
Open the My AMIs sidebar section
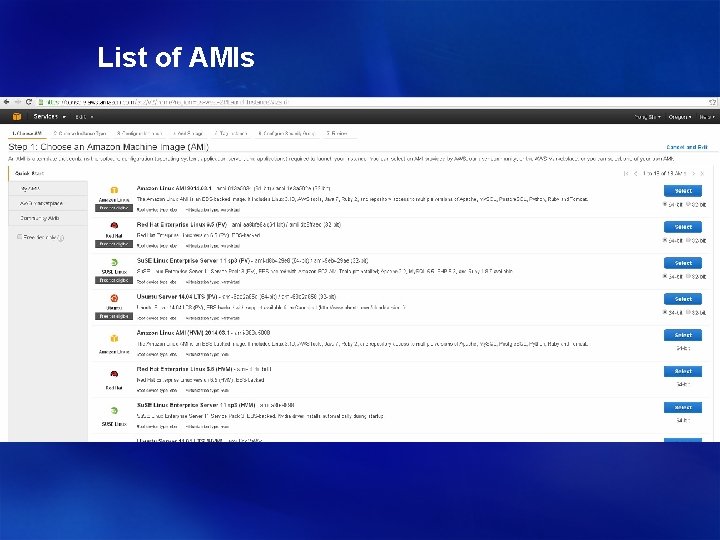(x=48, y=188)
